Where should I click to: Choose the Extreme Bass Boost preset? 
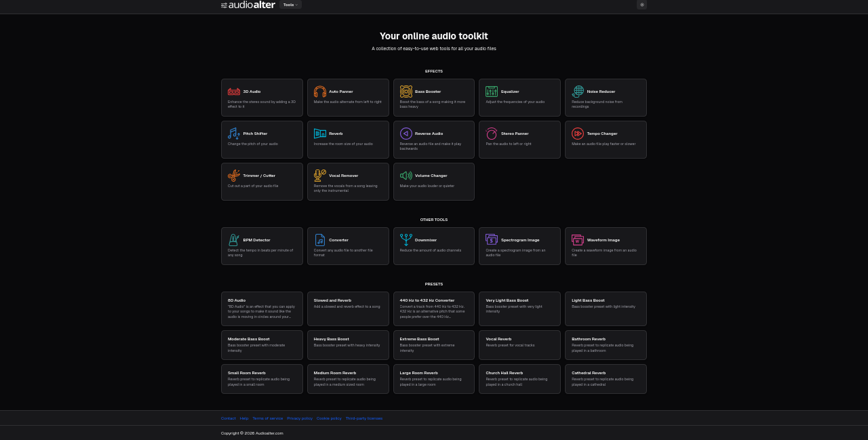(433, 345)
